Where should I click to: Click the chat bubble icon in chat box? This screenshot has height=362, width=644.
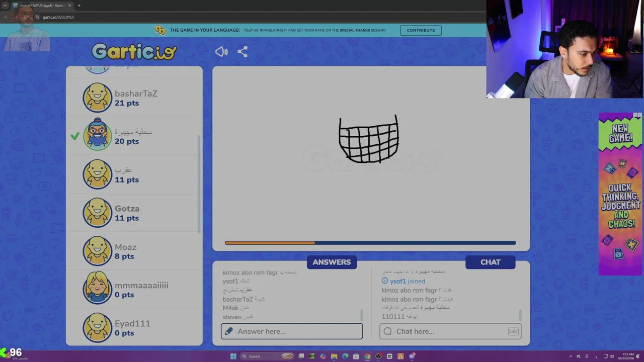(x=387, y=331)
